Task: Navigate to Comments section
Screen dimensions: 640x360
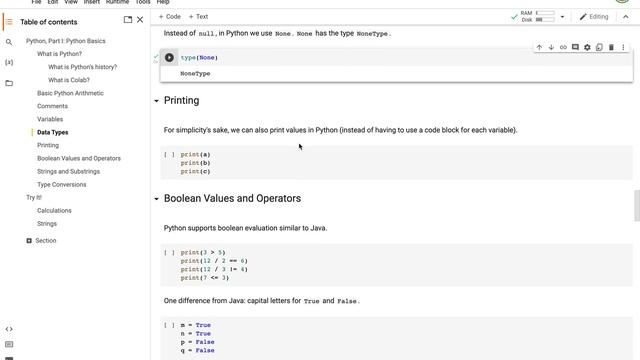Action: [x=52, y=106]
